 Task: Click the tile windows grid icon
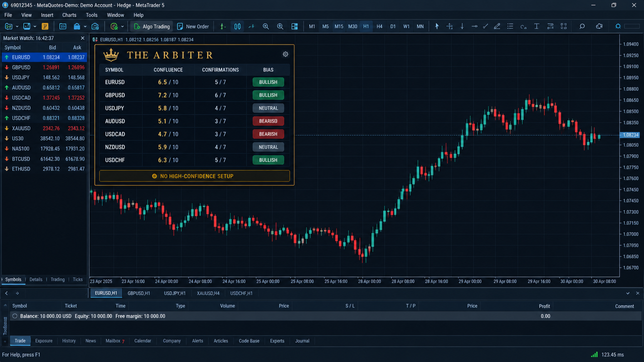click(294, 26)
